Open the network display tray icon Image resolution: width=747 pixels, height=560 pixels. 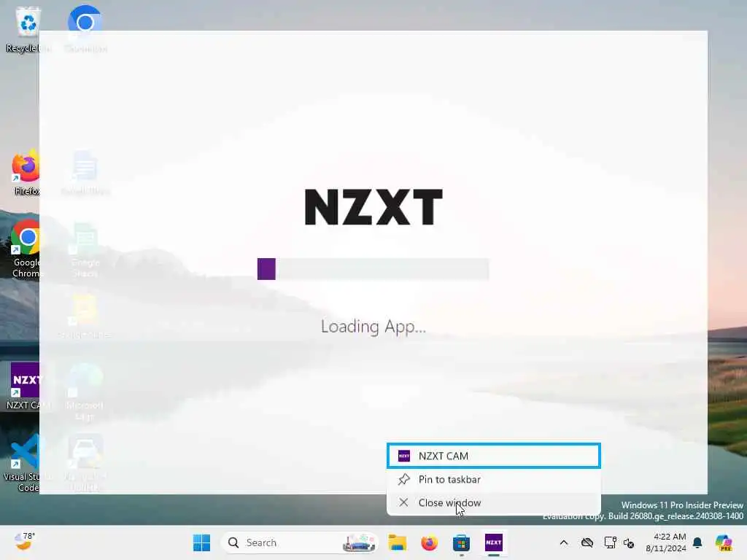point(611,542)
